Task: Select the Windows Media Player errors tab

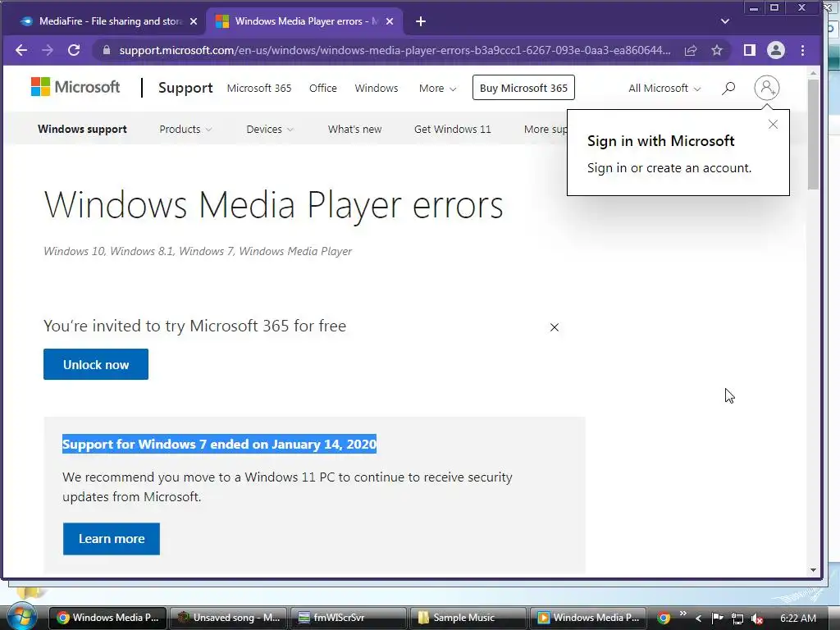Action: point(304,21)
